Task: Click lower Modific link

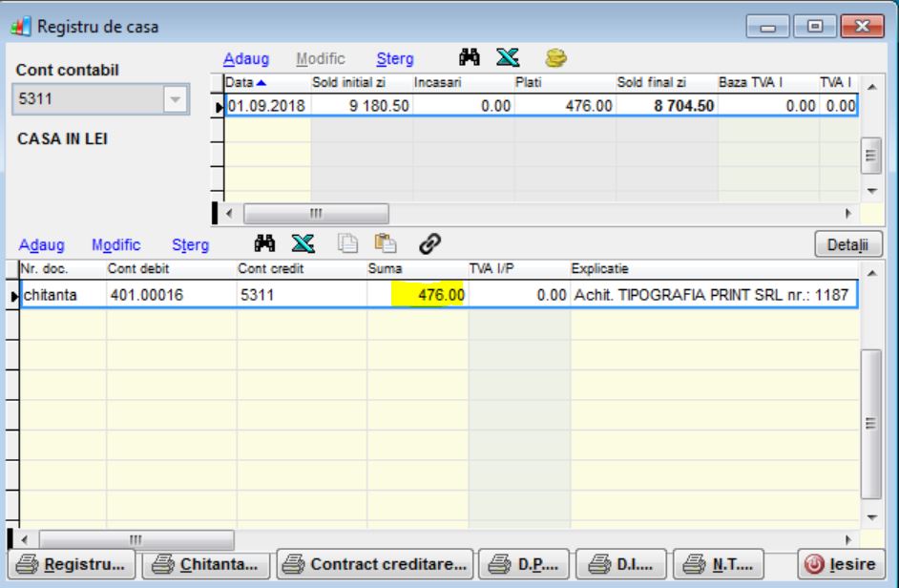Action: (x=115, y=245)
